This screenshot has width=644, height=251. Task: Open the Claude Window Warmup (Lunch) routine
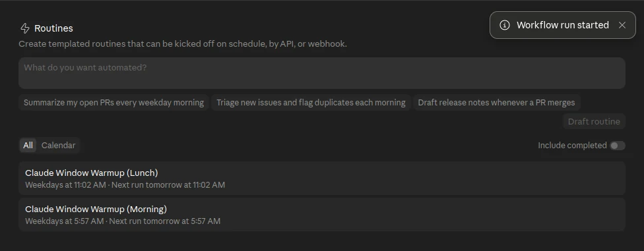pyautogui.click(x=321, y=178)
